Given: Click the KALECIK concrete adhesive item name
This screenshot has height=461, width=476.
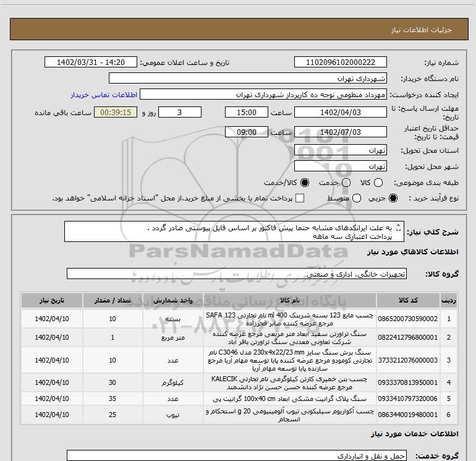Looking at the screenshot, I should [289, 383].
